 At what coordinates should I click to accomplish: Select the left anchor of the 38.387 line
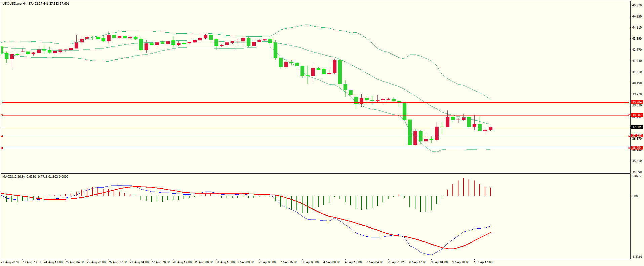pos(2,115)
